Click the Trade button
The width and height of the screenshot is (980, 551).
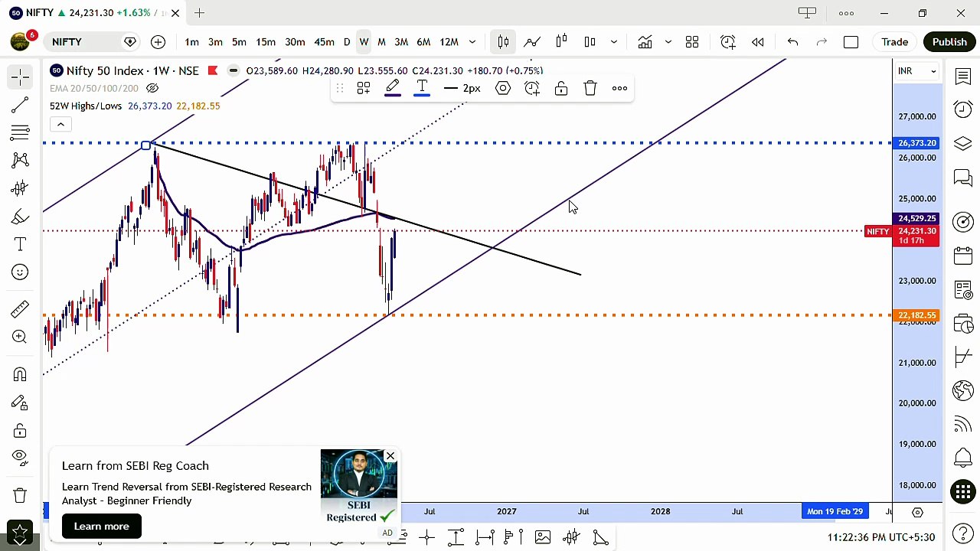coord(894,42)
